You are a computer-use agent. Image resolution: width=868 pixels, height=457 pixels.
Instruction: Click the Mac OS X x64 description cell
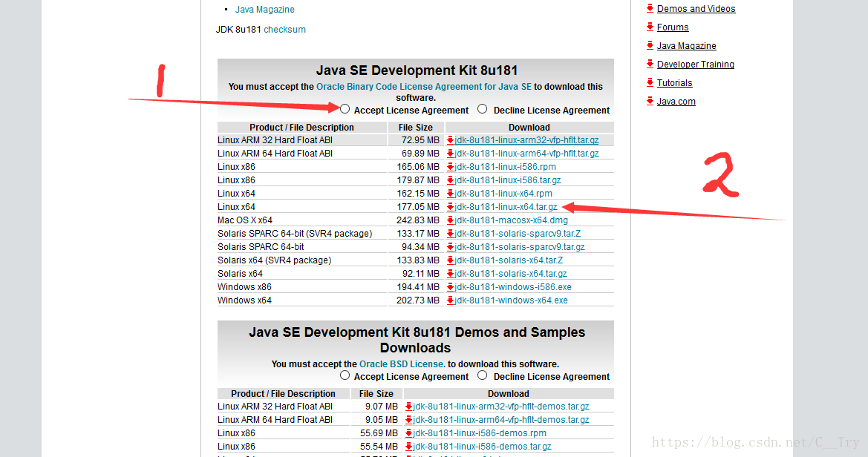click(302, 220)
